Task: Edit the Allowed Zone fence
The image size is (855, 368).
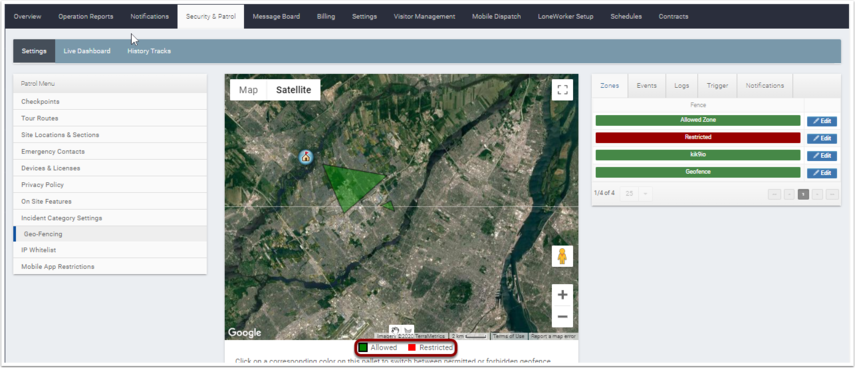Action: [x=822, y=121]
